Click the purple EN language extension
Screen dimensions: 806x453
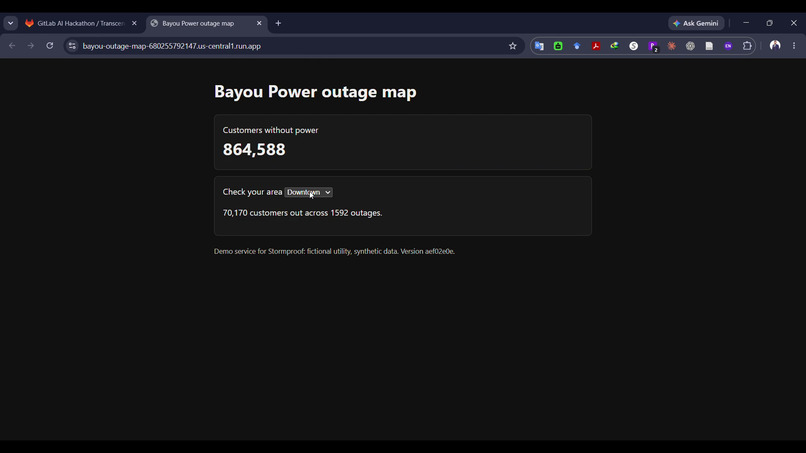[728, 46]
